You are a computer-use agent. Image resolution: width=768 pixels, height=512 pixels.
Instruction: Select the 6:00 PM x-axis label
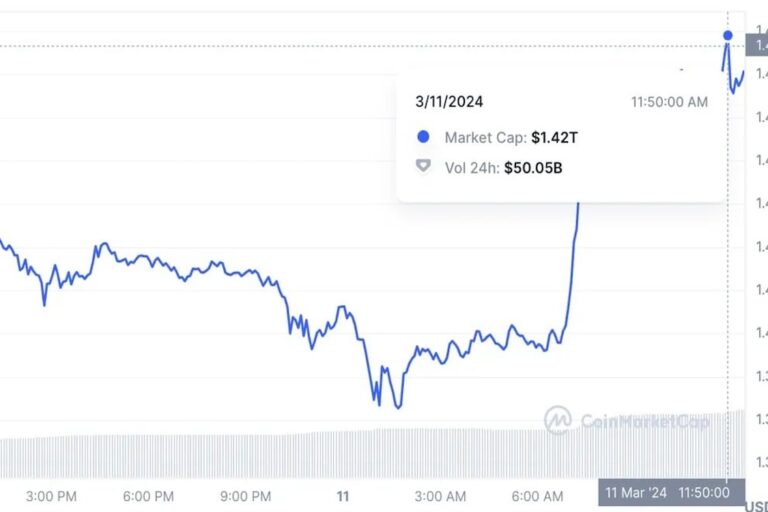point(149,496)
